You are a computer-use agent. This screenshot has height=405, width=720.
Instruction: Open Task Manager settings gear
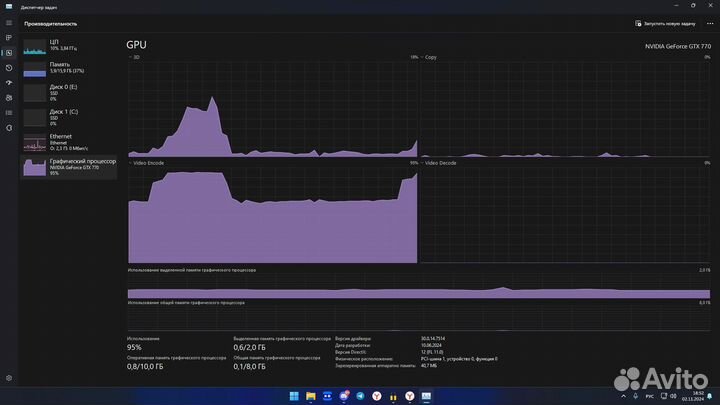point(9,378)
